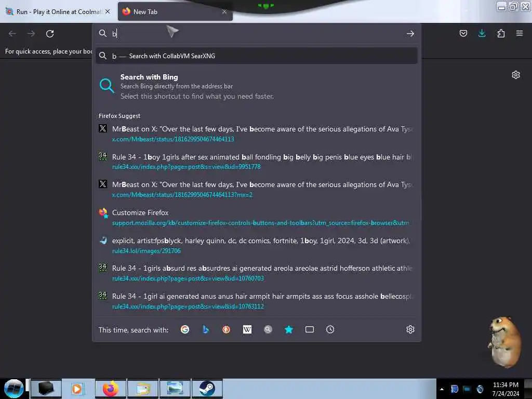Open first MrBeast on X suggestion
The width and height of the screenshot is (532, 399).
coord(257,134)
